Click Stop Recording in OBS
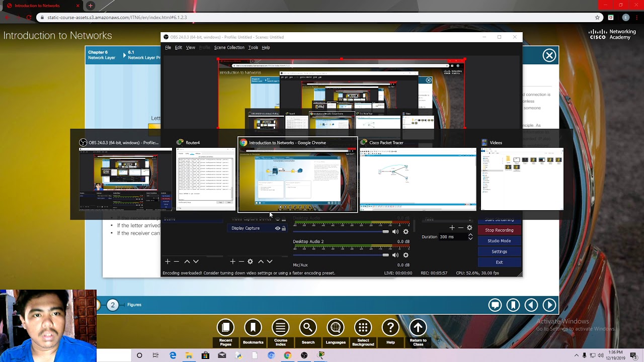Image resolution: width=644 pixels, height=362 pixels. tap(499, 230)
